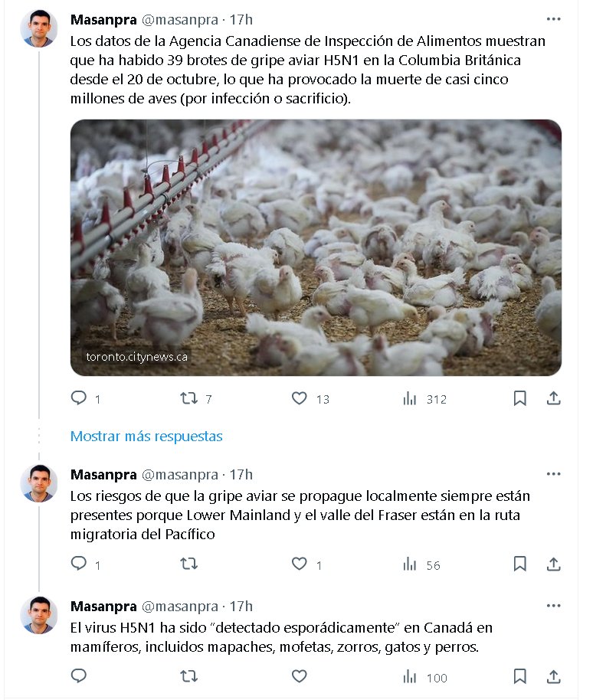The width and height of the screenshot is (593, 700).
Task: View analytics showing 312 views
Action: (x=424, y=399)
